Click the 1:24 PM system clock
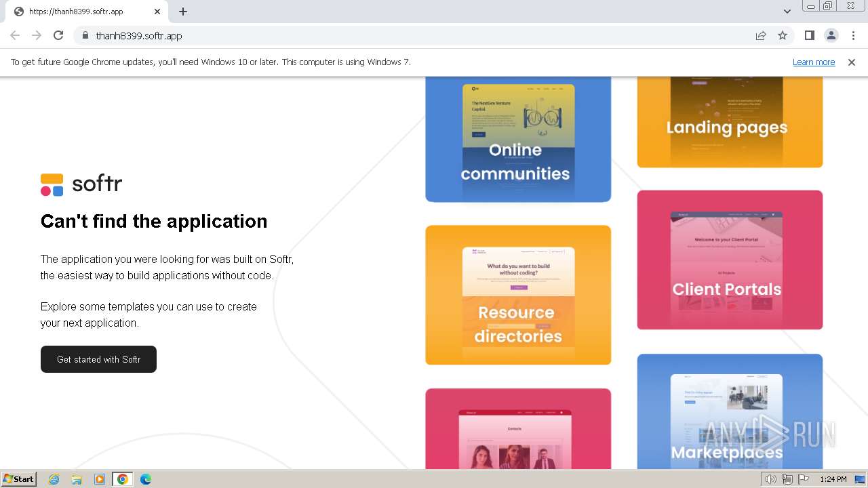This screenshot has height=488, width=868. pyautogui.click(x=833, y=479)
